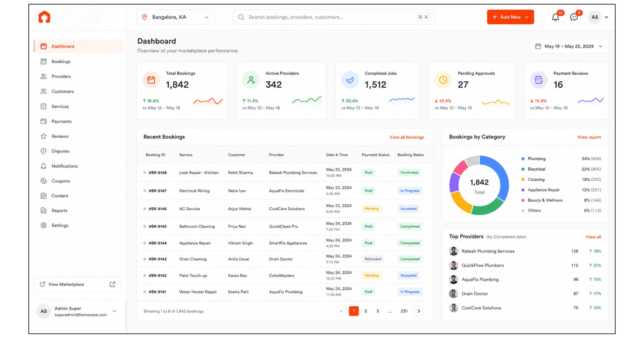The image size is (644, 338).
Task: Click View report link
Action: [589, 137]
